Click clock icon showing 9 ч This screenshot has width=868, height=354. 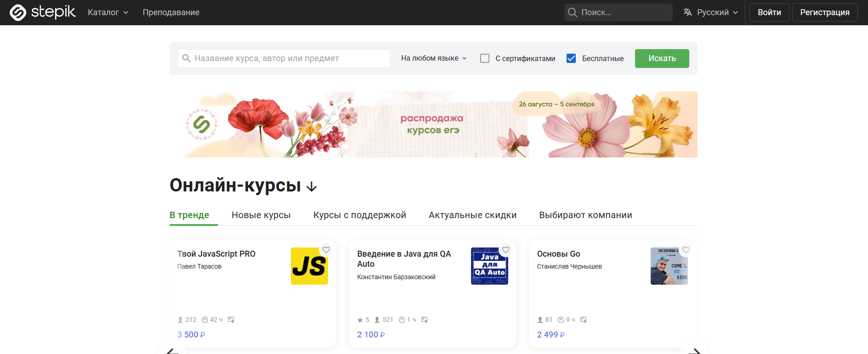[x=561, y=320]
